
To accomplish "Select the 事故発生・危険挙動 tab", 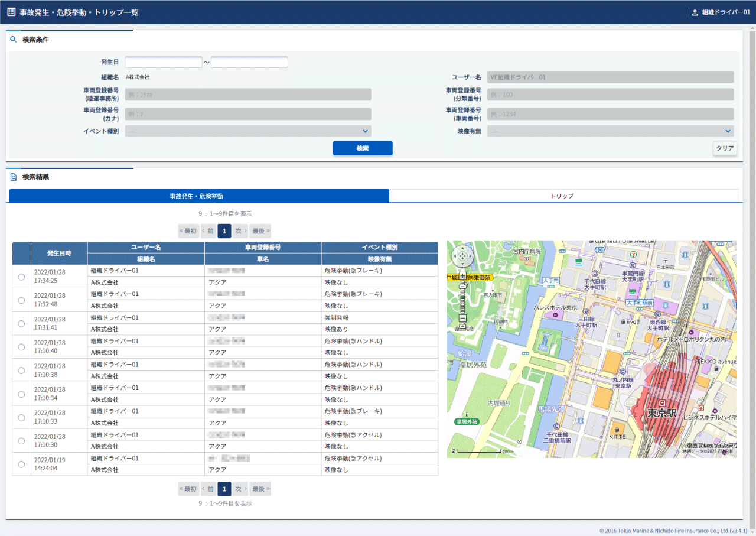I will 199,196.
